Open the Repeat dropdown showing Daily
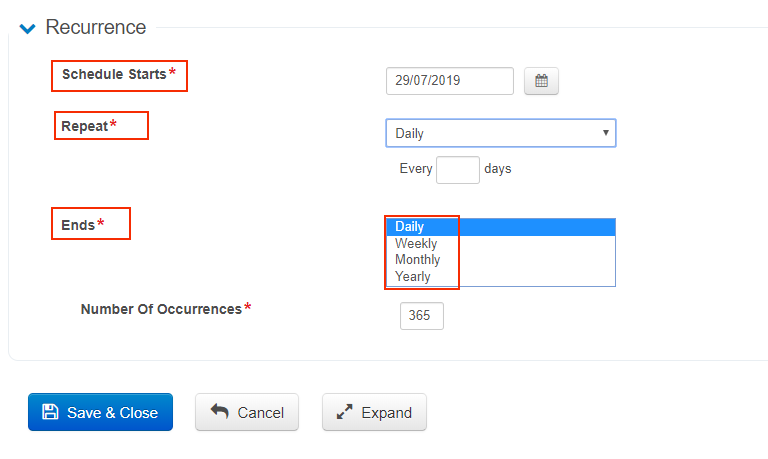Screen dimensions: 768x459 pos(500,133)
